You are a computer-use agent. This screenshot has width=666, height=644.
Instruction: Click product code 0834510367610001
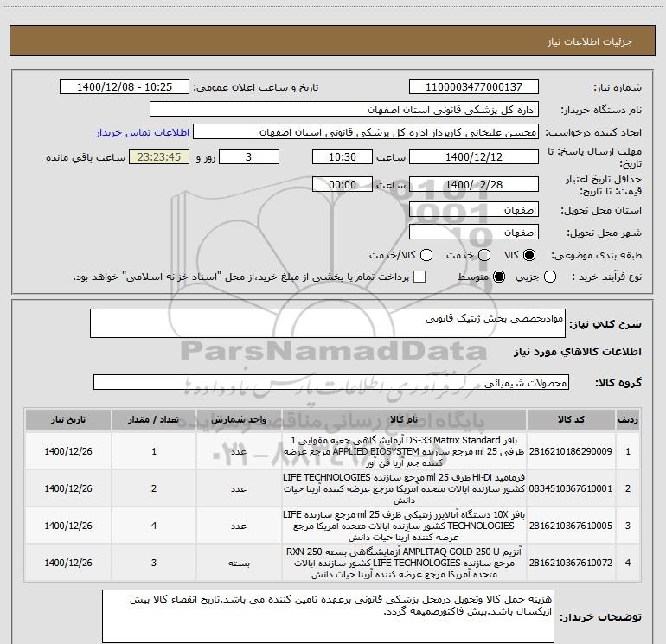(x=571, y=488)
